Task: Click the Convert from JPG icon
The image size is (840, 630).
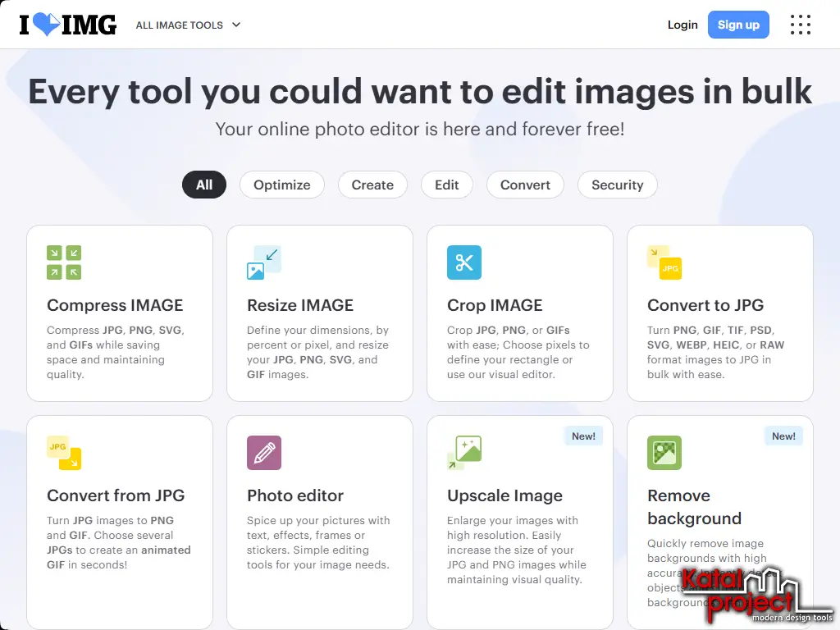Action: [x=64, y=453]
